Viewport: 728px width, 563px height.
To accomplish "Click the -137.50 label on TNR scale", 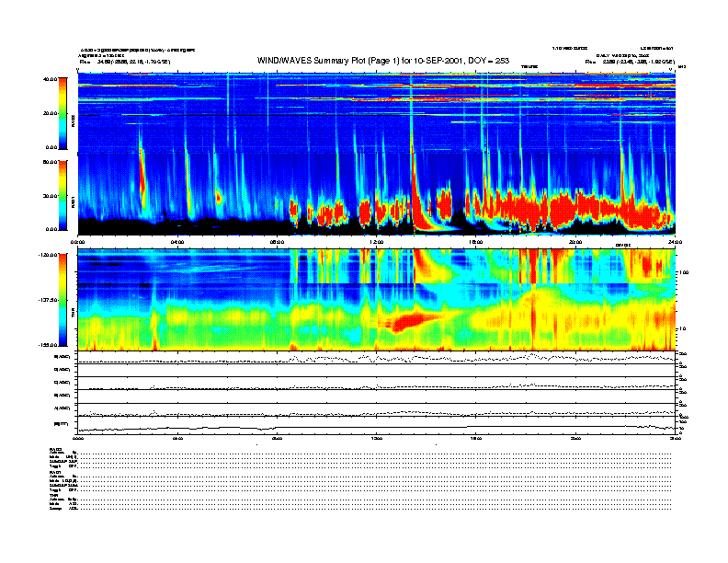I will (48, 300).
